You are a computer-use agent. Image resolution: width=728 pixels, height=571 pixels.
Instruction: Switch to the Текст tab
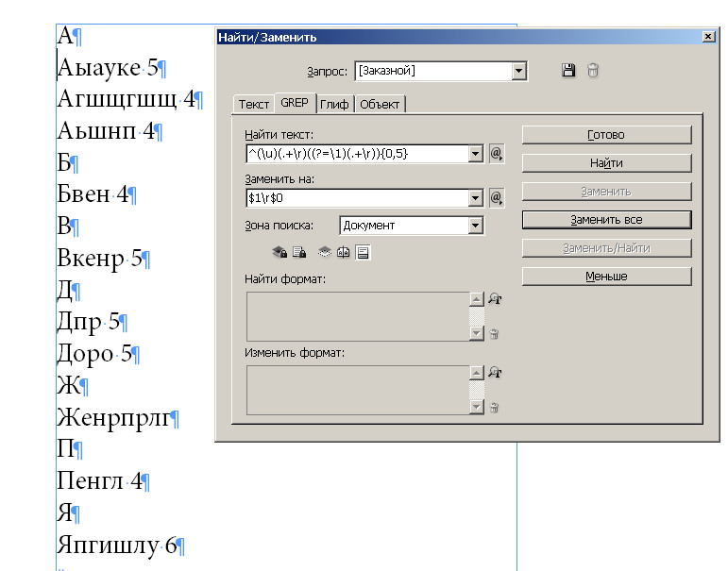coord(253,104)
